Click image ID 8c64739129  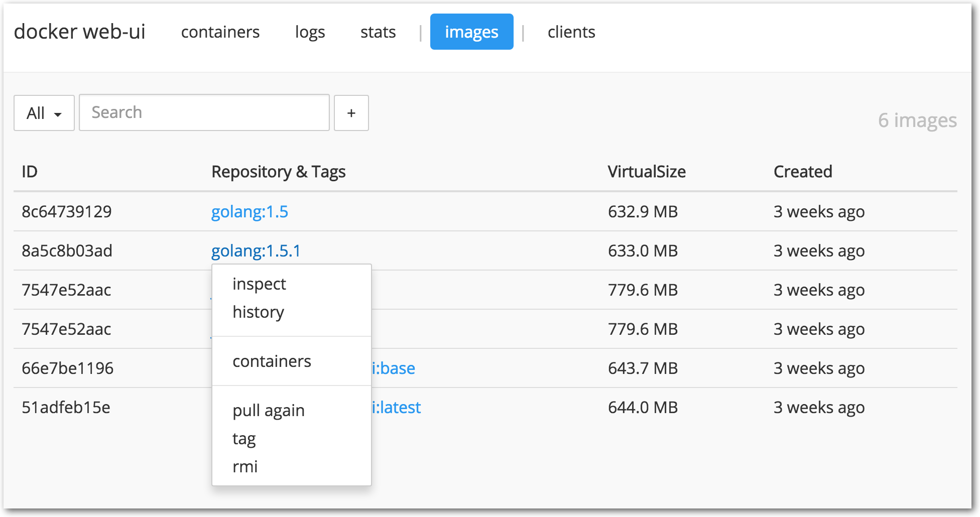click(67, 212)
